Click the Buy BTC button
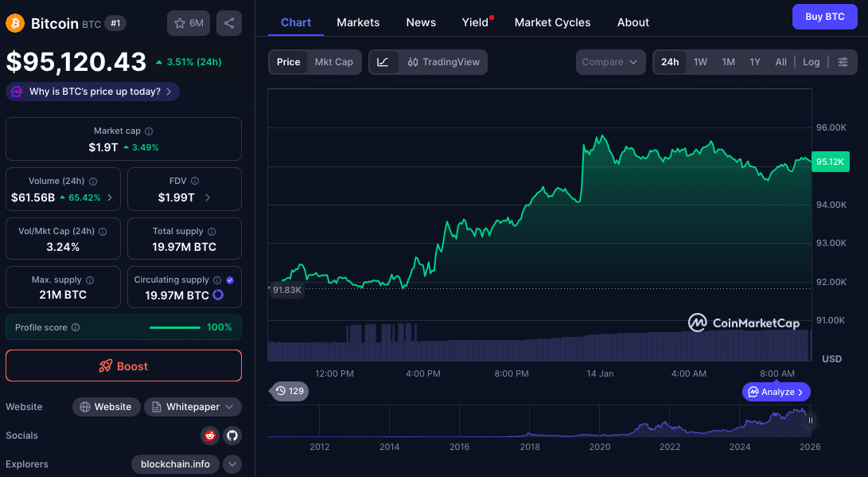Image resolution: width=868 pixels, height=477 pixels. point(824,16)
